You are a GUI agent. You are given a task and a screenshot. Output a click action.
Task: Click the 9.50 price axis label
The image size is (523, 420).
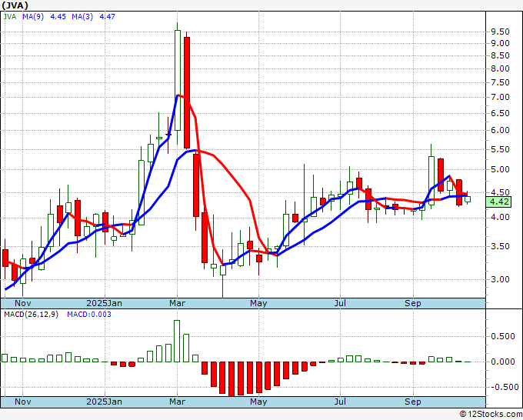pos(499,32)
